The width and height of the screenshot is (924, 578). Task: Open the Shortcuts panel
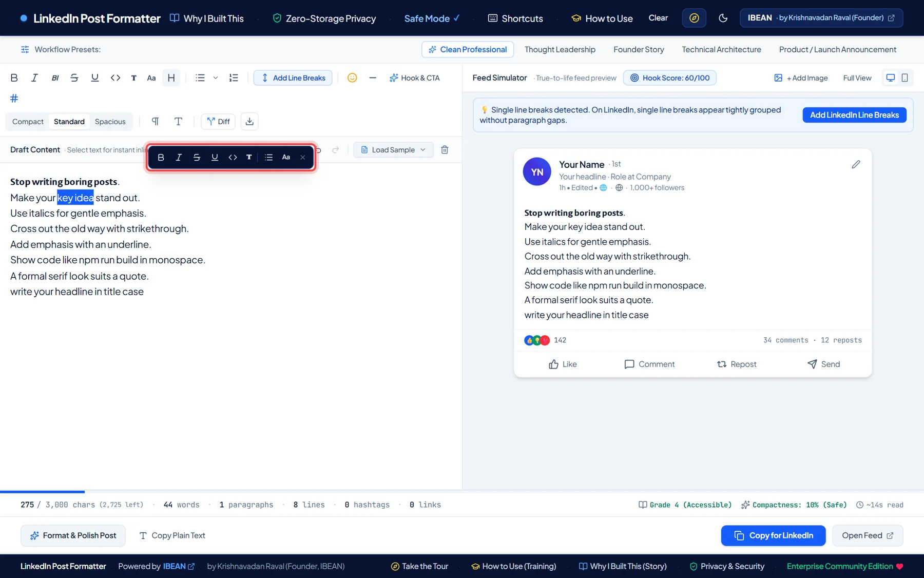[x=515, y=18]
